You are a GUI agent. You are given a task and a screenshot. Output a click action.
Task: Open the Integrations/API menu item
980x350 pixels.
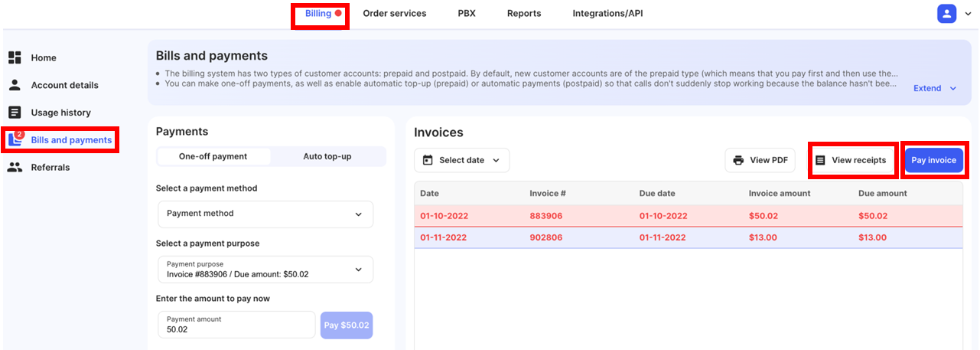coord(607,13)
